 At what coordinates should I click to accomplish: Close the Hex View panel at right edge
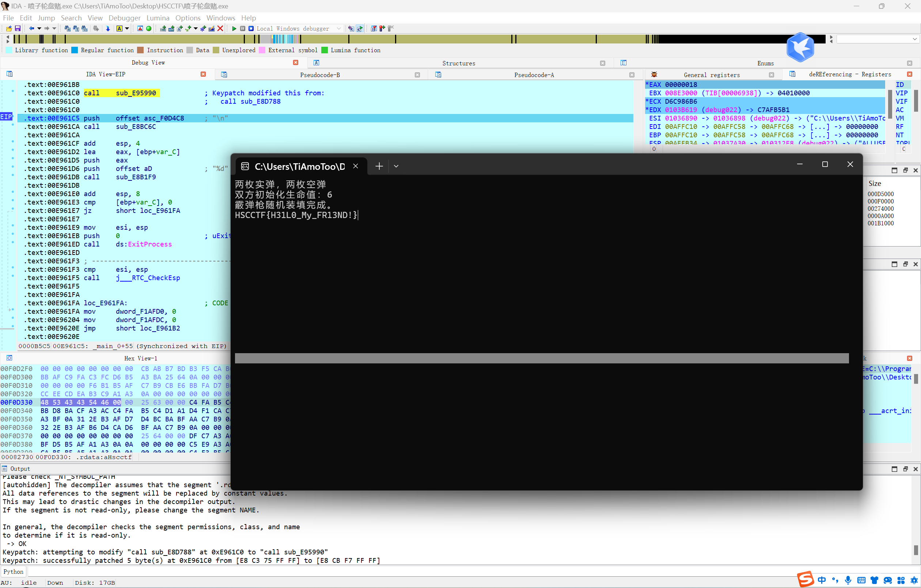tap(910, 358)
